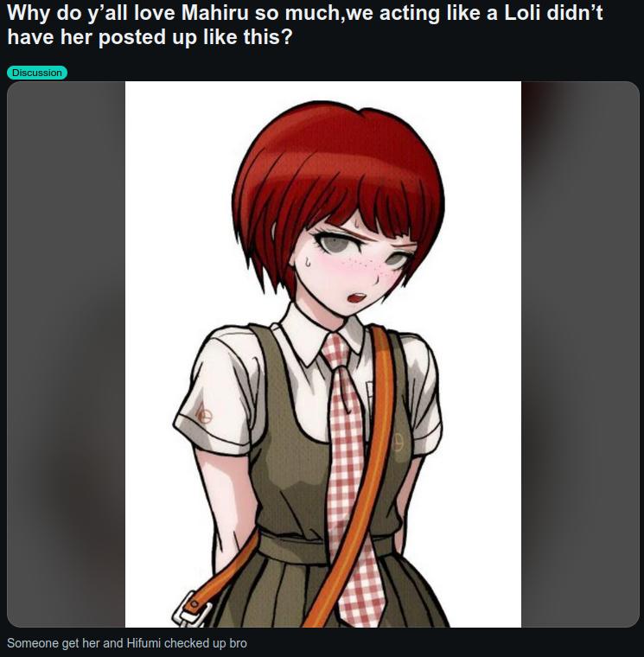Click the blurred right margin of image
Image resolution: width=644 pixels, height=657 pixels.
(x=580, y=354)
